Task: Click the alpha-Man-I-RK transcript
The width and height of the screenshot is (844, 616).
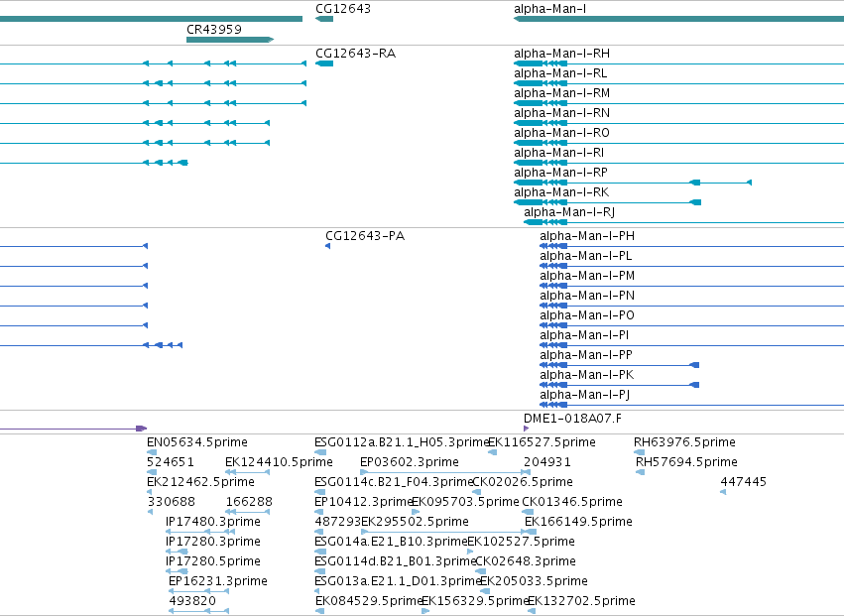Action: coord(561,192)
